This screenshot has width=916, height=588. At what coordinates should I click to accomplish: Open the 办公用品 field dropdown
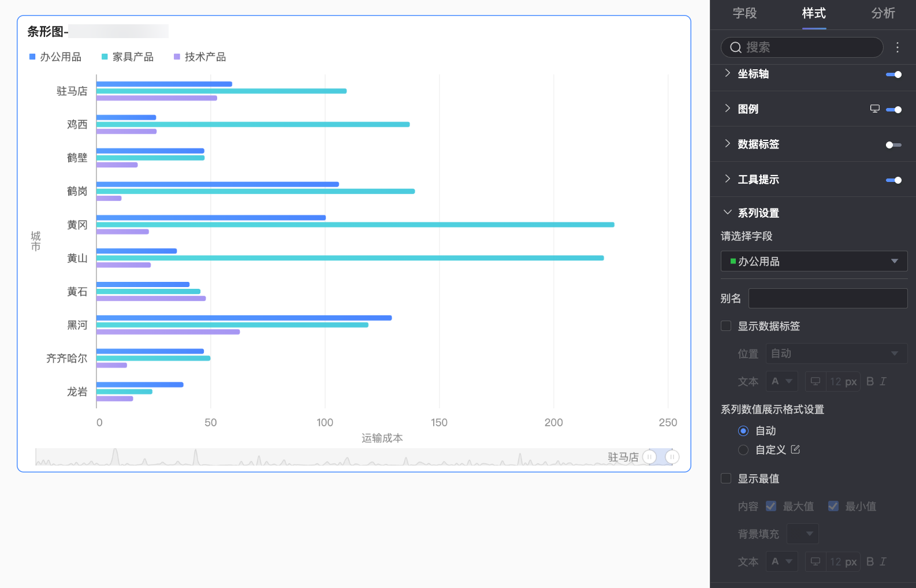tap(814, 261)
